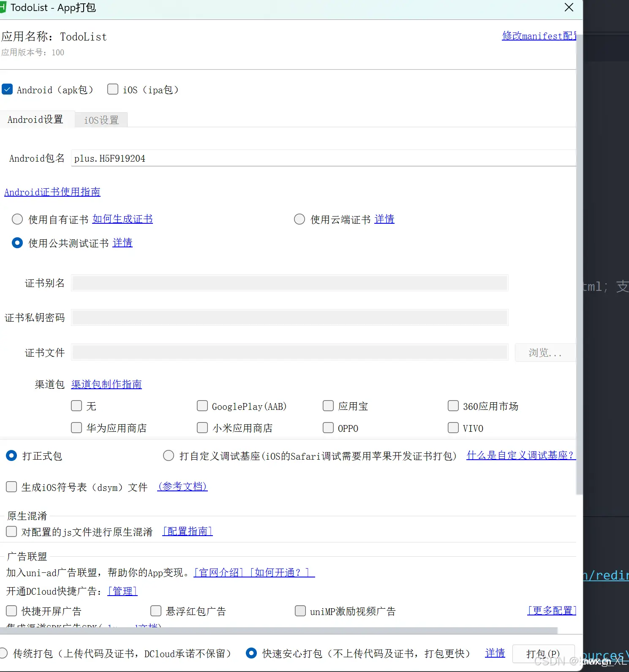Screen dimensions: 629x672
Task: Check 对配置的js文件进行原生混淆 checkbox
Action: point(11,531)
